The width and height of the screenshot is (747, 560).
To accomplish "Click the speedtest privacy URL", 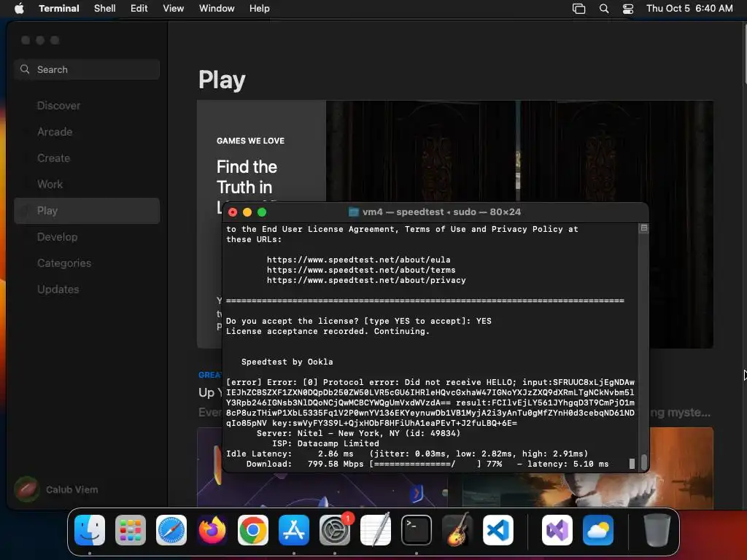I will point(366,280).
